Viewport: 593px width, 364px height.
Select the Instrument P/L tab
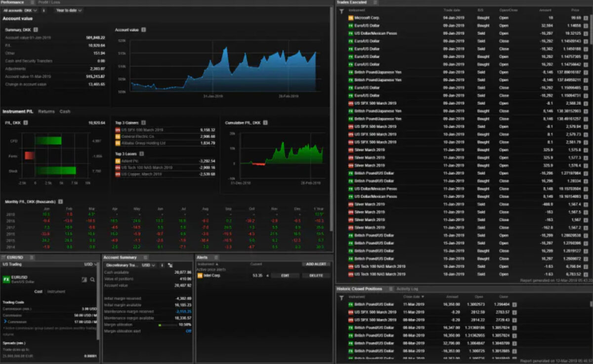[x=18, y=112]
